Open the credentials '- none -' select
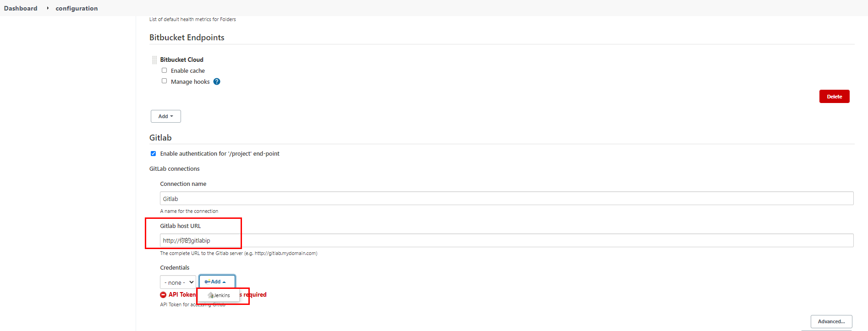Viewport: 868px width, 331px height. click(178, 282)
